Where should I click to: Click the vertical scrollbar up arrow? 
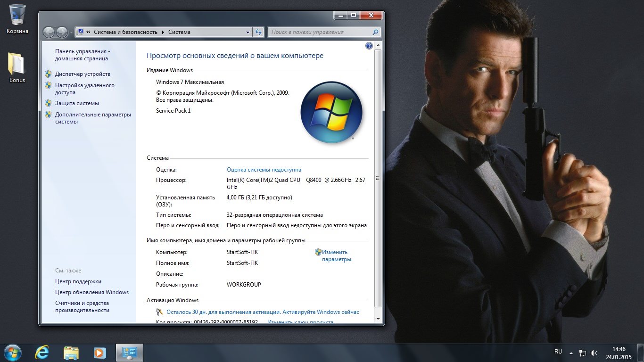(378, 45)
